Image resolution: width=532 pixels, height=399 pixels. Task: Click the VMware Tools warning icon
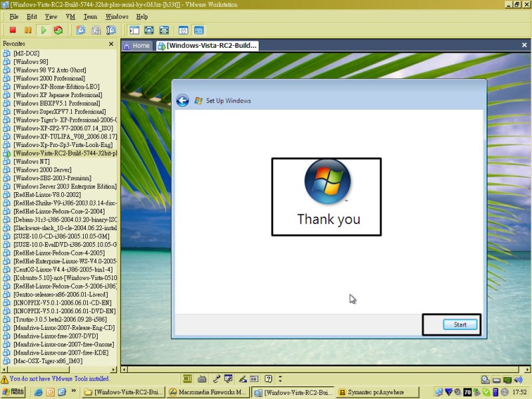click(5, 379)
